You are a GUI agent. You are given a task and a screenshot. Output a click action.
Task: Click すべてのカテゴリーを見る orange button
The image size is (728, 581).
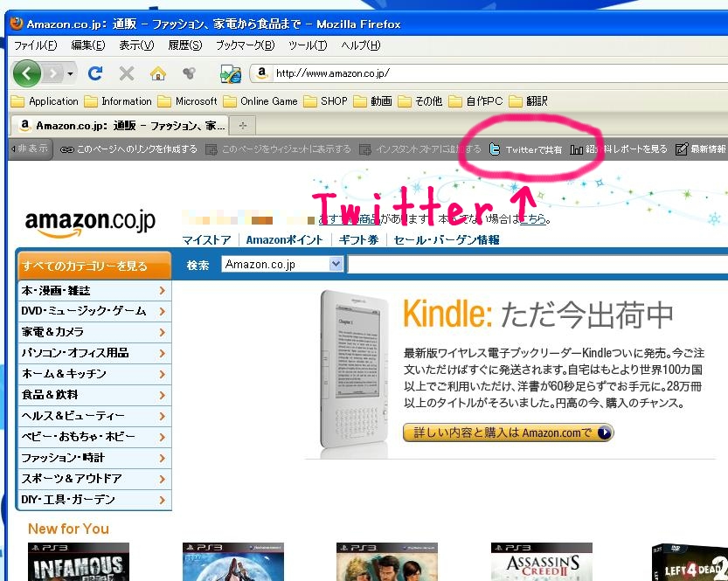[94, 266]
